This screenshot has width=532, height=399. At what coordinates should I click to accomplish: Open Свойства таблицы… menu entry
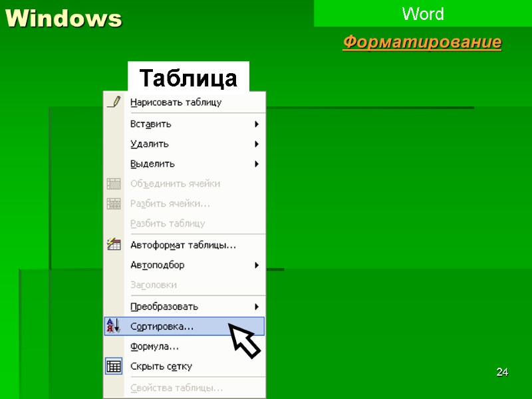pos(184,388)
